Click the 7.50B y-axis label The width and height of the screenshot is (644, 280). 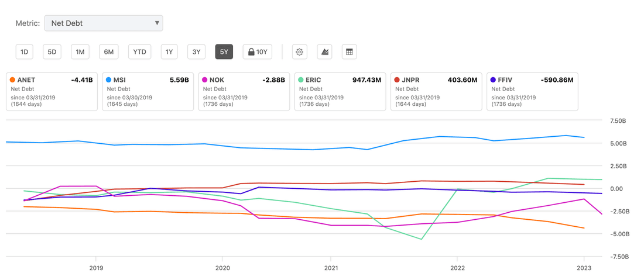click(619, 121)
